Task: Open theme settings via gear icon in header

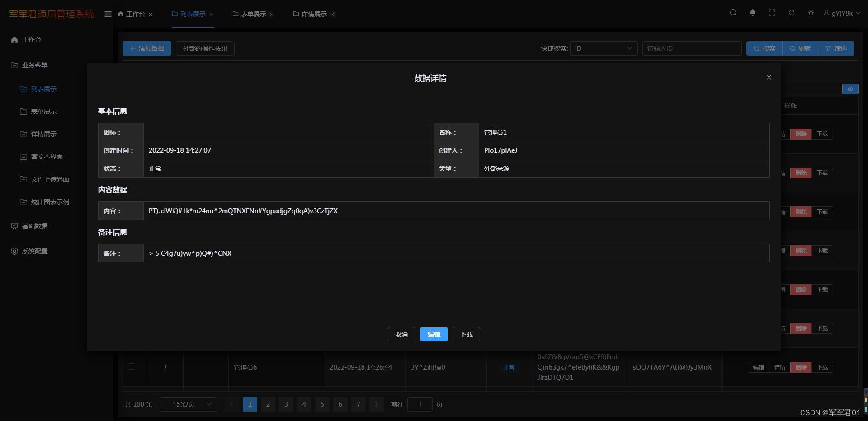Action: point(811,13)
